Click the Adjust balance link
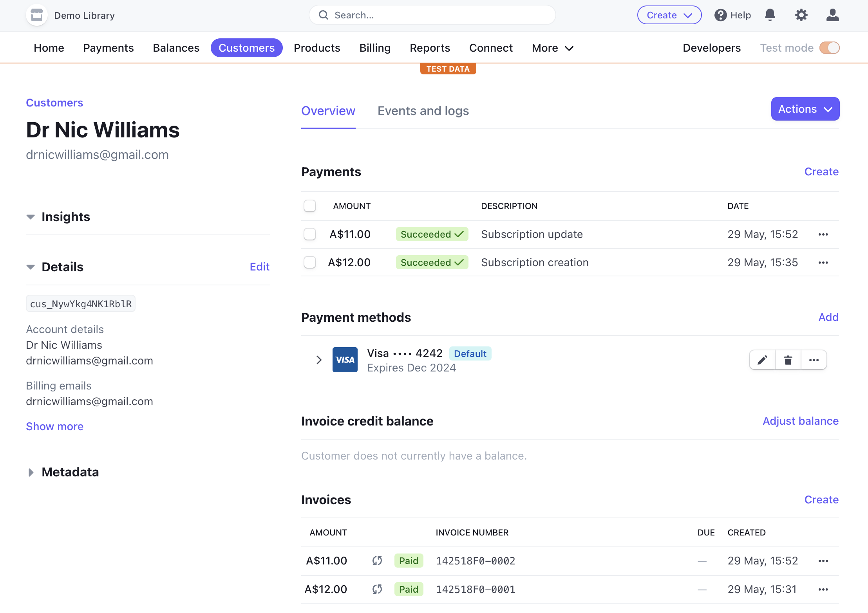Viewport: 868px width, 613px height. 800,421
